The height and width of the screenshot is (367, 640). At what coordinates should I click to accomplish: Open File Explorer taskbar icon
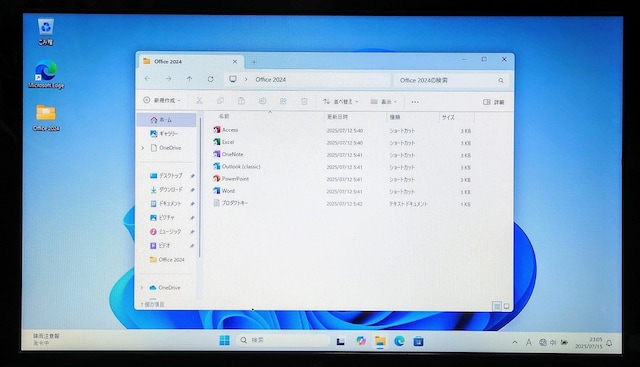point(380,341)
